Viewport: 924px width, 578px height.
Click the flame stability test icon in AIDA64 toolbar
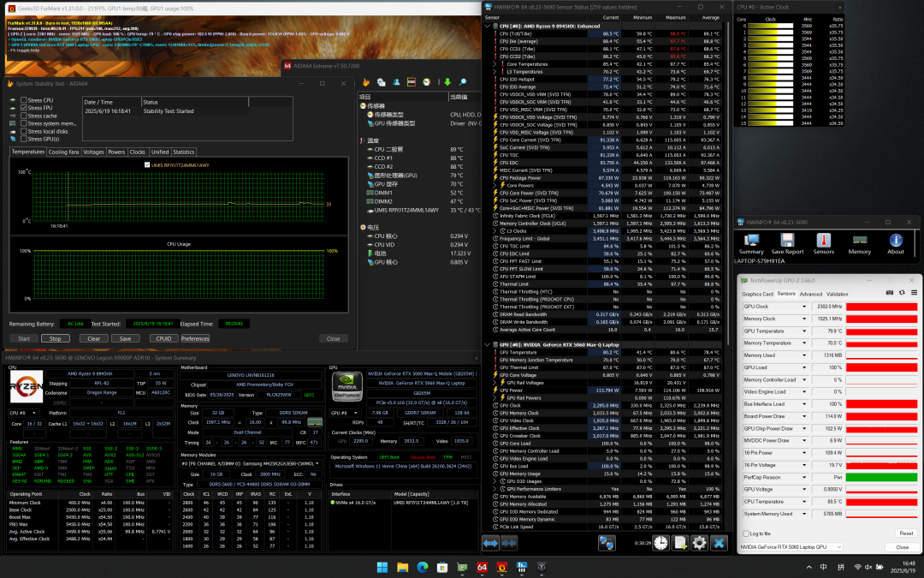tap(366, 82)
